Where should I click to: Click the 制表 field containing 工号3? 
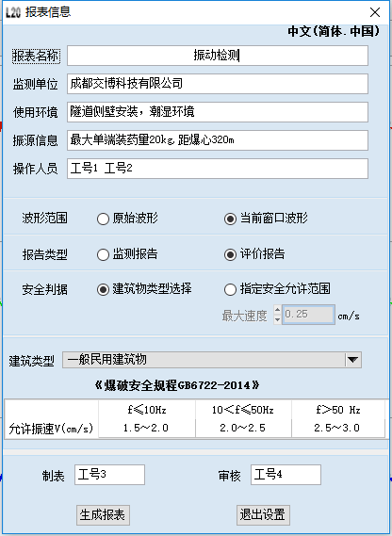tap(110, 475)
